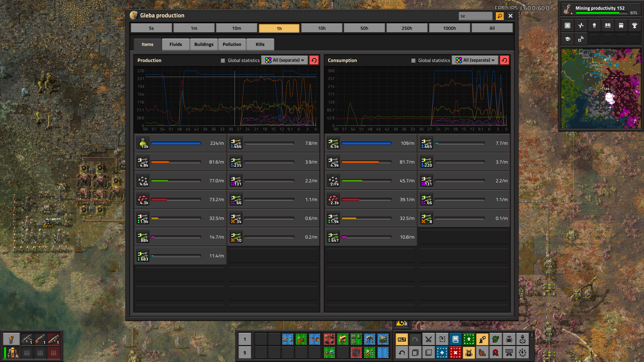Click the Consumption row showing 45.7/m
The height and width of the screenshot is (362, 644).
(x=371, y=181)
